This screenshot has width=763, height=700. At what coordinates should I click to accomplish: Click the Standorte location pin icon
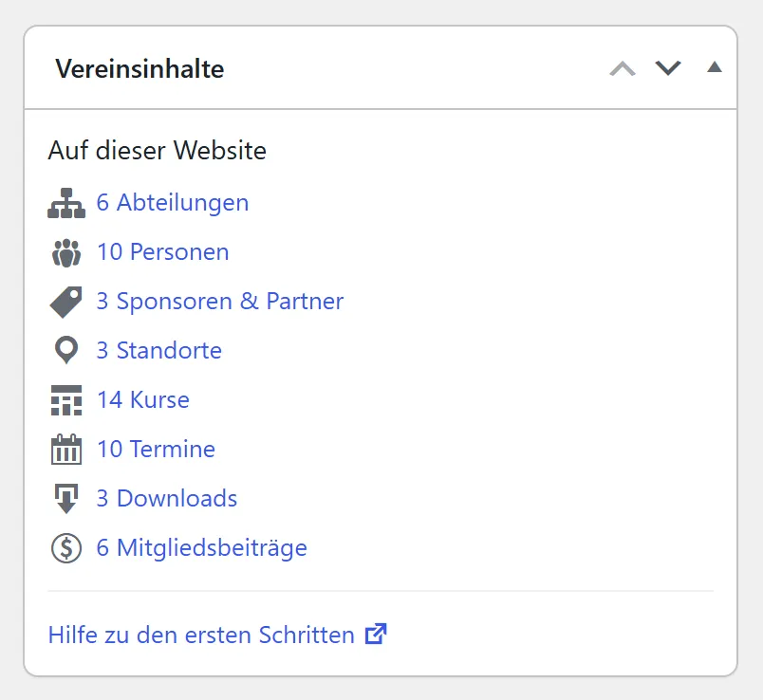click(66, 350)
